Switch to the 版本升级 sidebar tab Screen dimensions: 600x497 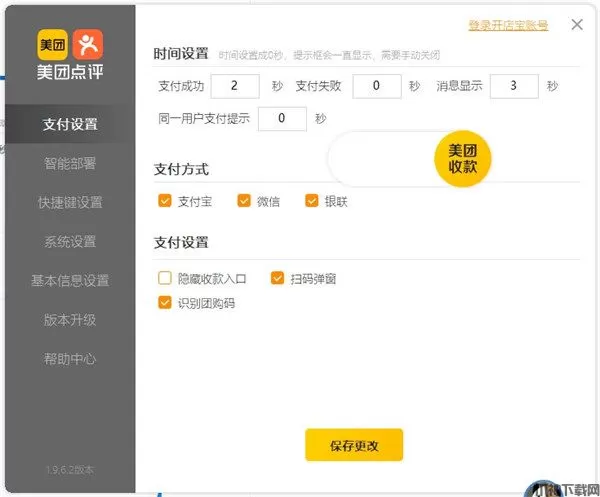[x=70, y=320]
